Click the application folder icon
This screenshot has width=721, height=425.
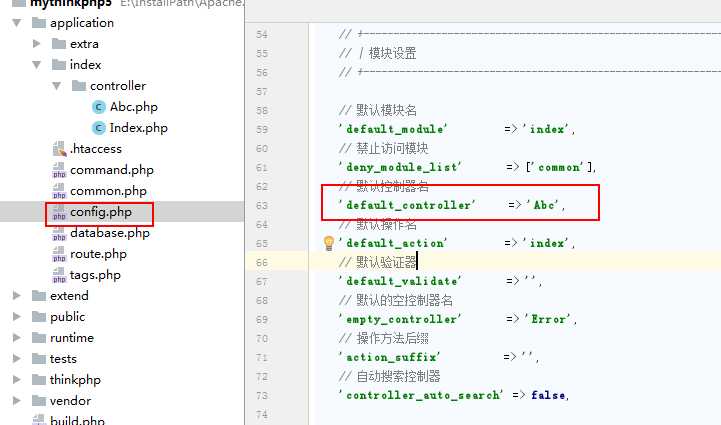pyautogui.click(x=39, y=23)
